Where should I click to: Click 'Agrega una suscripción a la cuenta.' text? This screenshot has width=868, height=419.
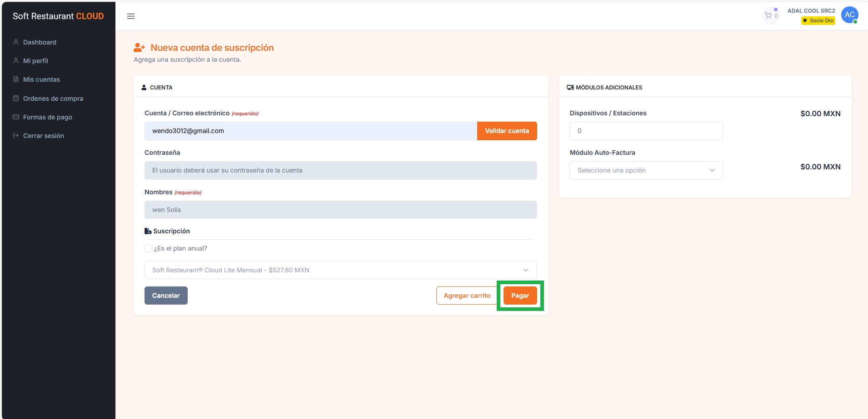(187, 59)
